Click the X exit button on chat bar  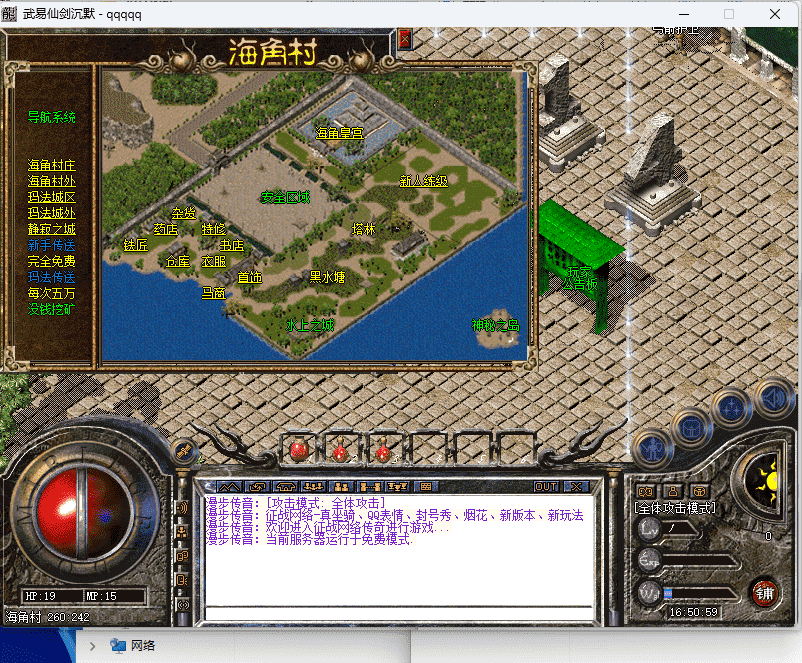[x=576, y=487]
